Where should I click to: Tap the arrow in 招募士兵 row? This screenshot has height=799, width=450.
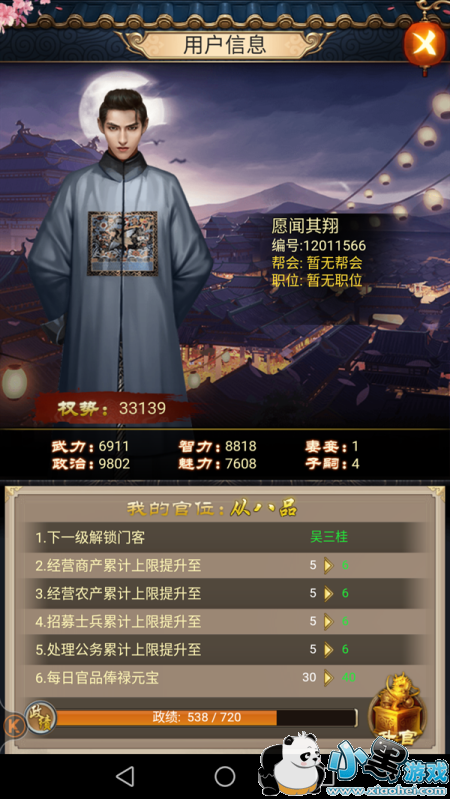(328, 621)
